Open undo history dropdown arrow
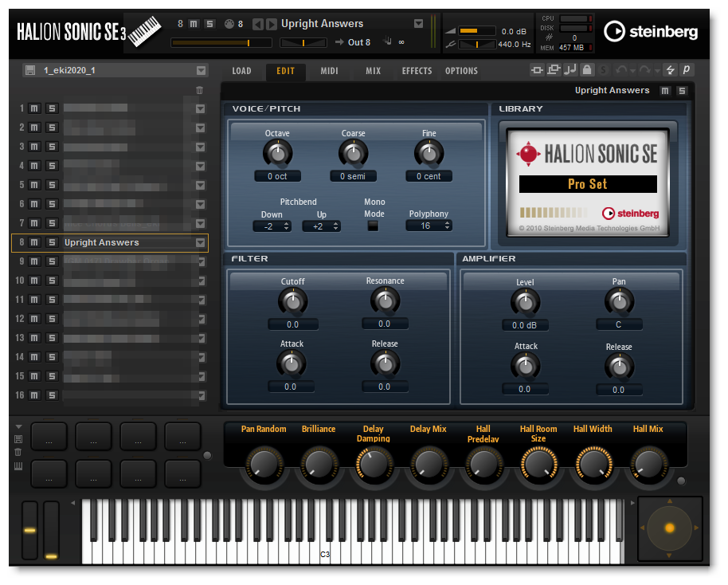 click(x=633, y=71)
